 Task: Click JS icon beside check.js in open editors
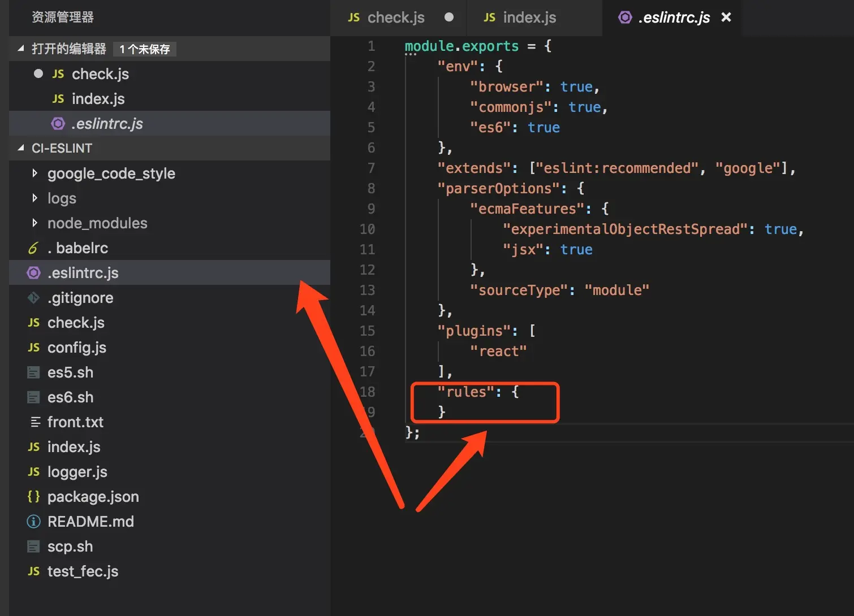(58, 74)
